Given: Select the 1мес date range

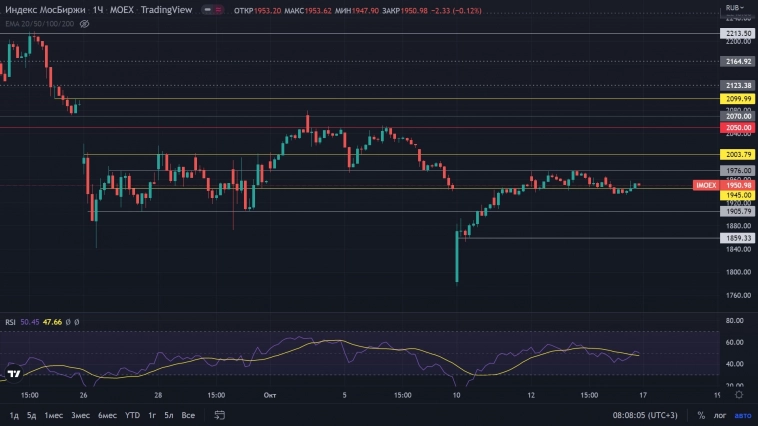Looking at the screenshot, I should (53, 415).
